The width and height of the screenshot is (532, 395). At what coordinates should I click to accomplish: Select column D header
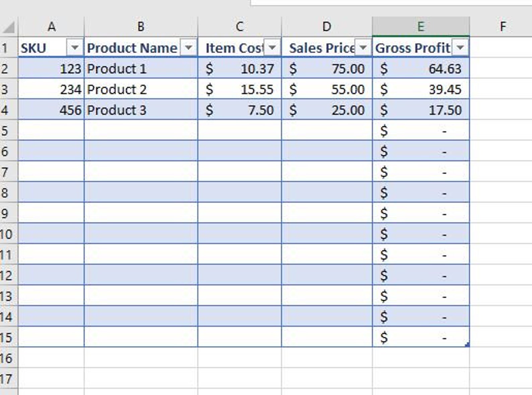coord(327,27)
